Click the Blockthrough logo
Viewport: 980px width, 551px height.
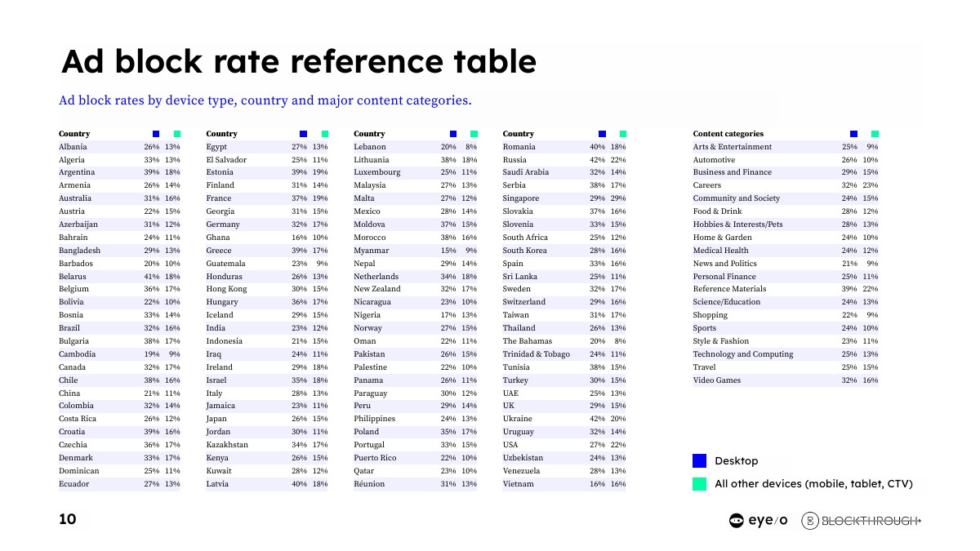coord(862,521)
